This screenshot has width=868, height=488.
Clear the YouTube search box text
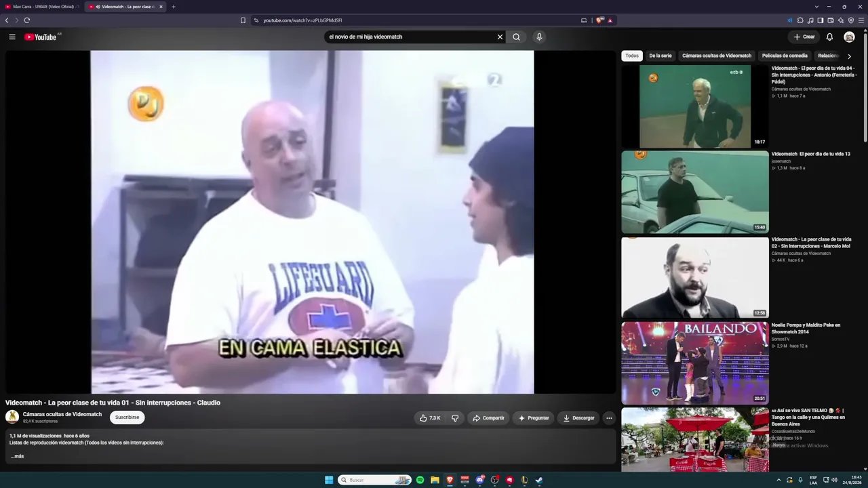500,37
